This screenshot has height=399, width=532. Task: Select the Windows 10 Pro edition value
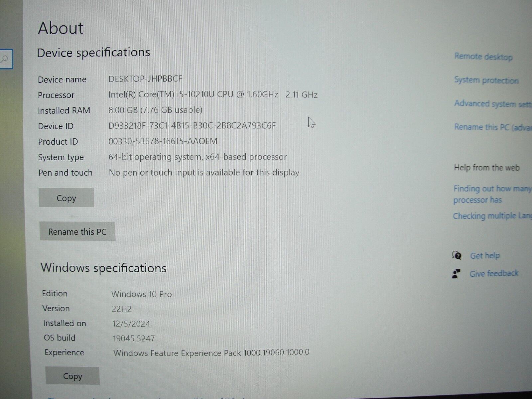[141, 294]
